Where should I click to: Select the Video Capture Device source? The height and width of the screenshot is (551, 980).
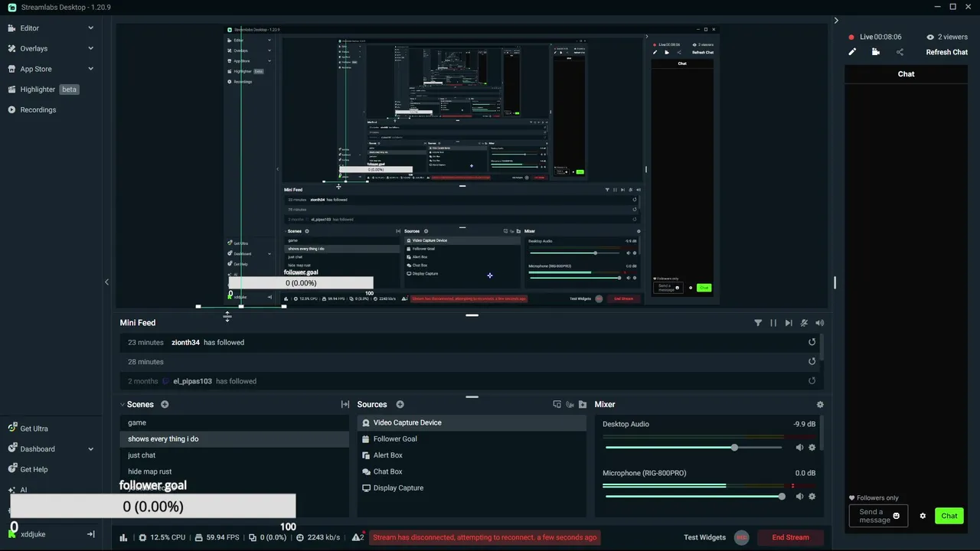click(x=472, y=422)
